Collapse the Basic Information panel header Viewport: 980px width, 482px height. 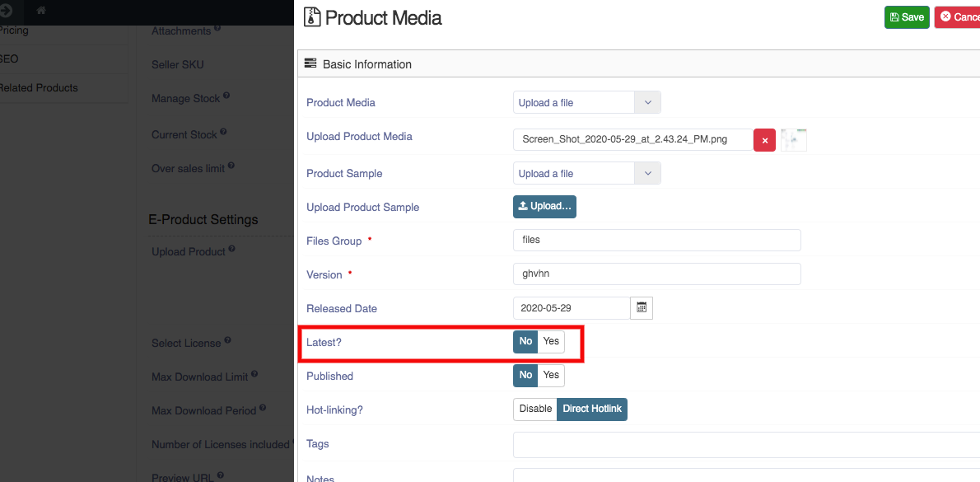(x=639, y=63)
